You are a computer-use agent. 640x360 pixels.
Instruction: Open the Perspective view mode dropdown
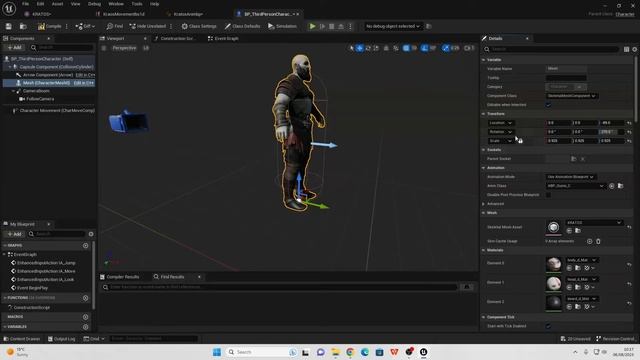coord(124,48)
